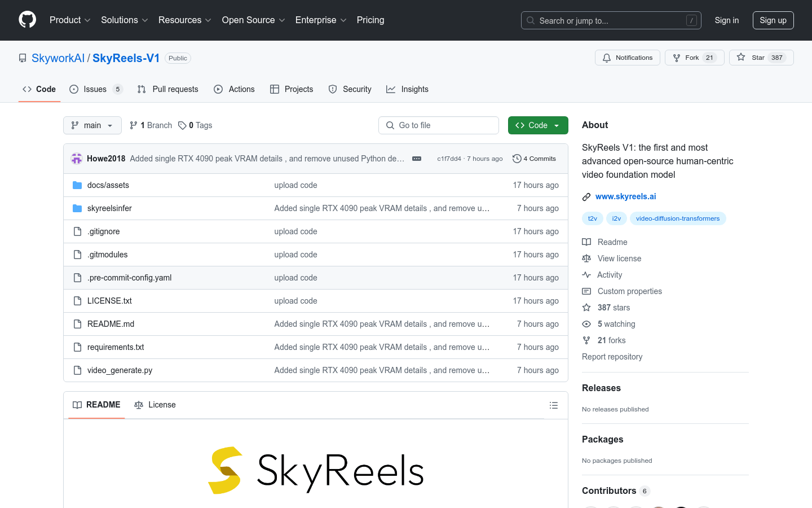Open the .pre-commit-config.yaml file
Viewport: 812px width, 508px height.
click(130, 278)
